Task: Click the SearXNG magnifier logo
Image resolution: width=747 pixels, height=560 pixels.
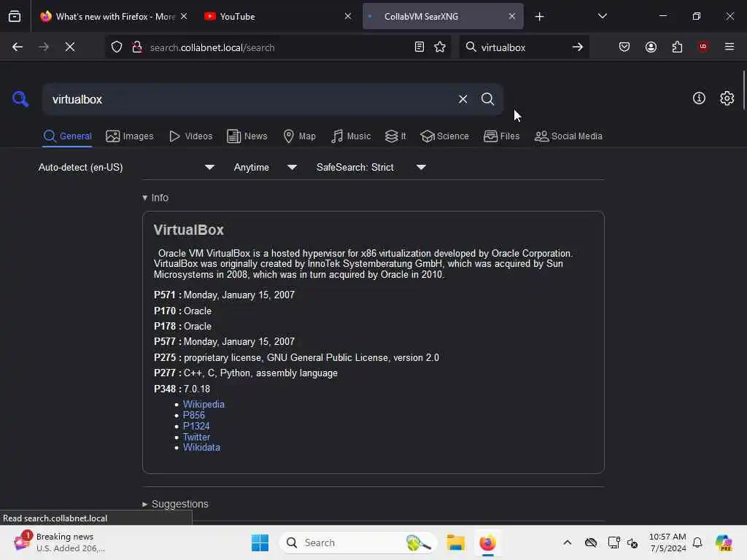Action: [20, 99]
